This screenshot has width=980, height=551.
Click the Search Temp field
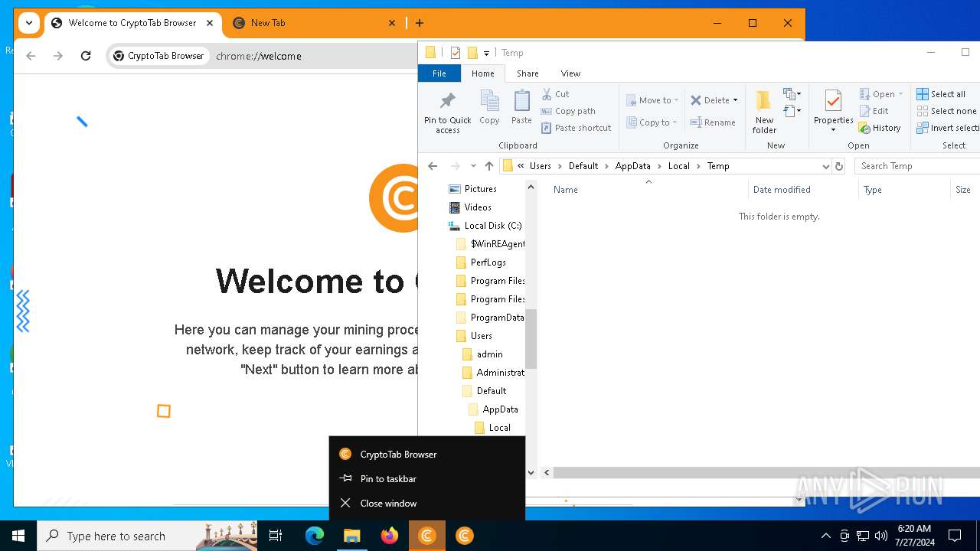tap(917, 166)
